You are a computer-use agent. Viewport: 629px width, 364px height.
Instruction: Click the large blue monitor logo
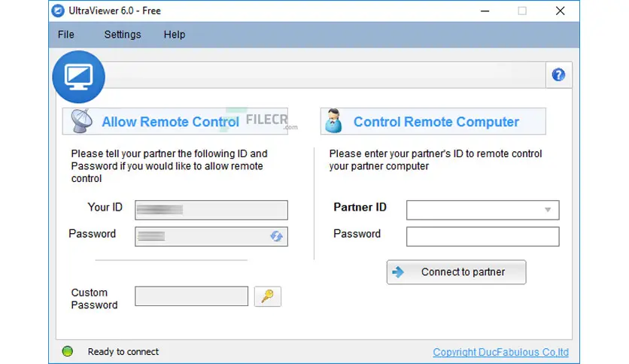(78, 77)
